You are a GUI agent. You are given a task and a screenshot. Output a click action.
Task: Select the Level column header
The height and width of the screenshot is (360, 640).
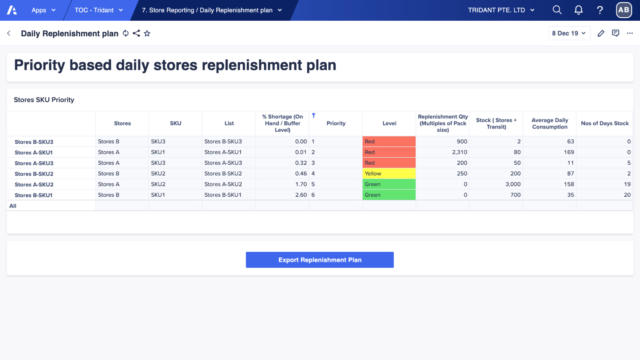(389, 123)
